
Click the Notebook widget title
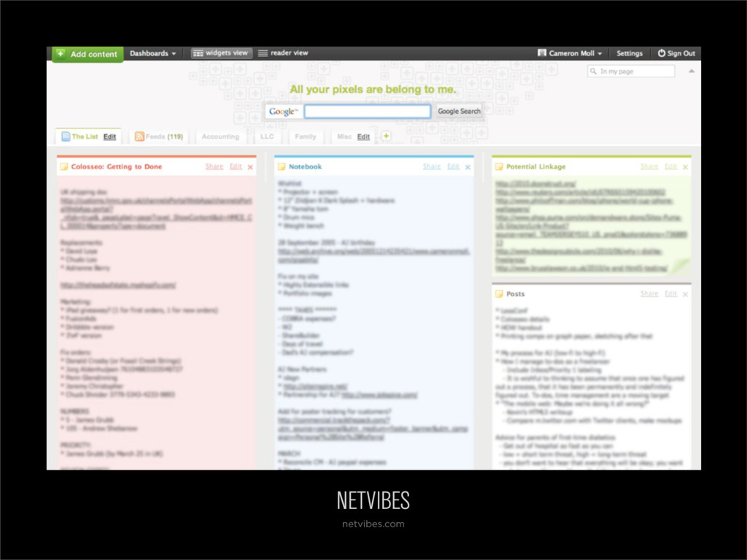(305, 167)
